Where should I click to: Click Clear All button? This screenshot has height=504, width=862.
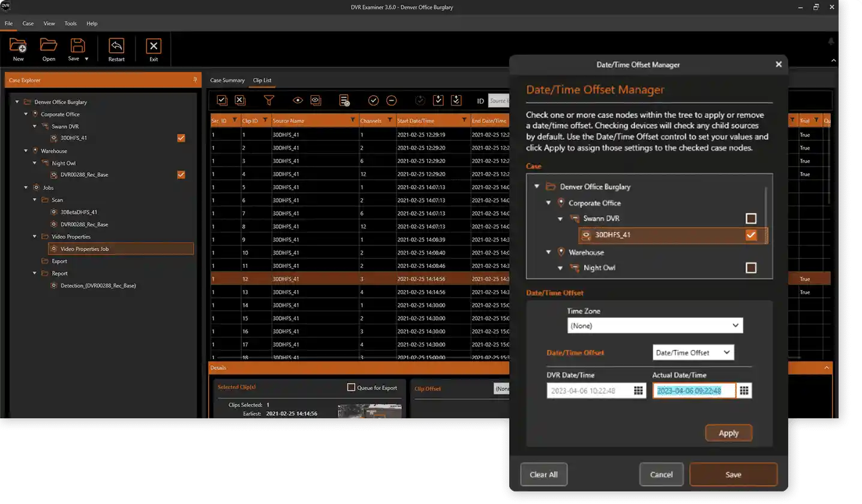(x=543, y=474)
